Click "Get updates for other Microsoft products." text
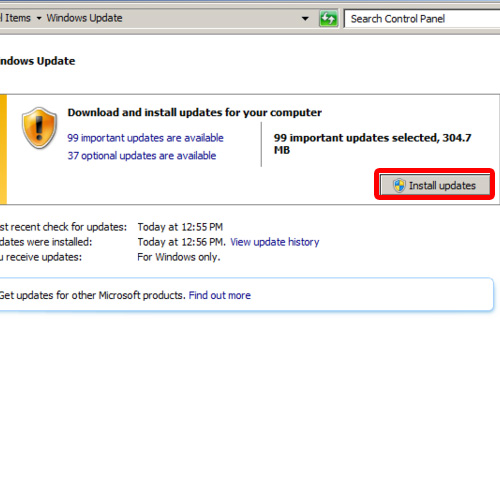Image resolution: width=500 pixels, height=500 pixels. (x=92, y=295)
